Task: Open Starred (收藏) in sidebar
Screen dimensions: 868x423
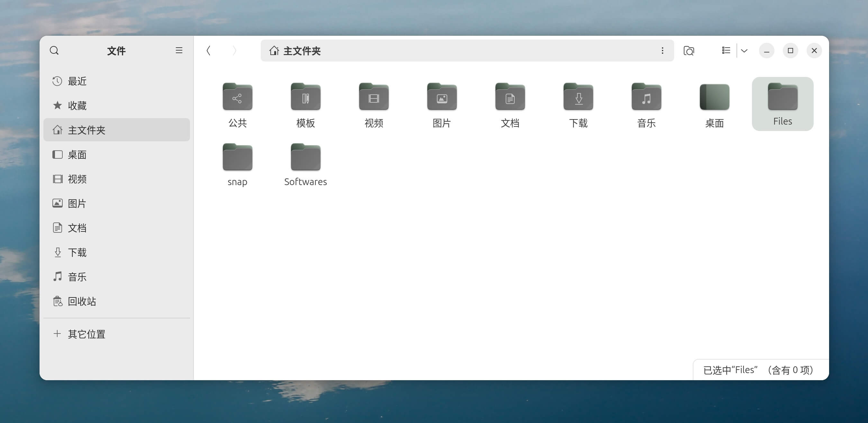Action: (77, 106)
